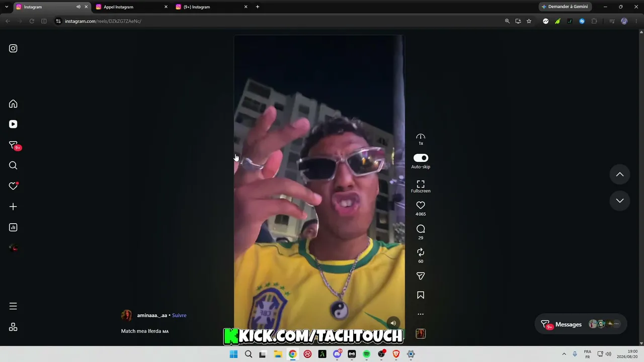Close the (9+) Instagram tab

click(246, 7)
